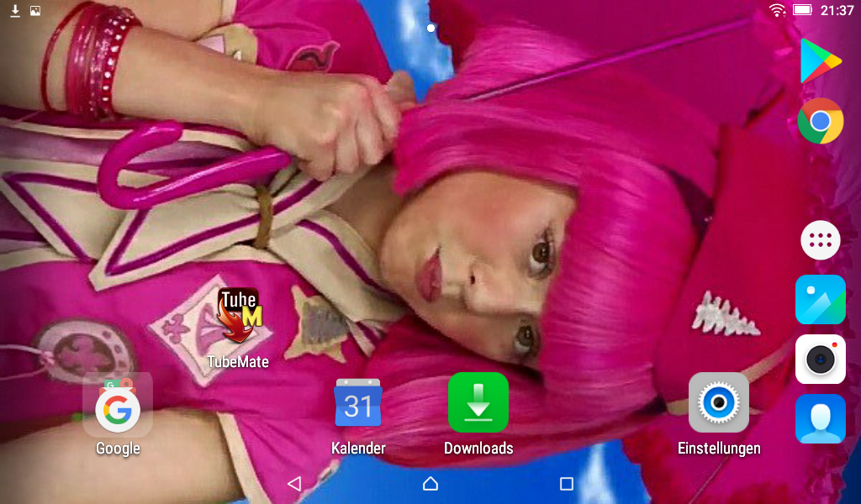Viewport: 861px width, 504px height.
Task: Tap the battery status icon
Action: click(802, 10)
